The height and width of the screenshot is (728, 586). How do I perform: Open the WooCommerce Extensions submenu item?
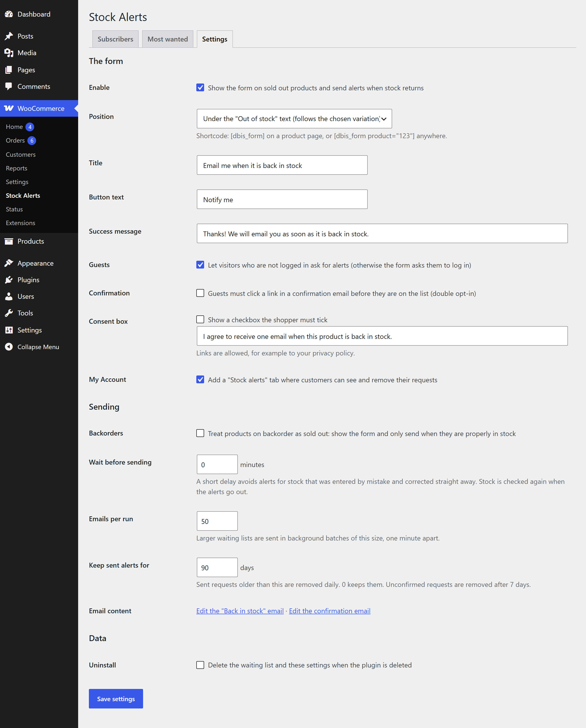[21, 223]
